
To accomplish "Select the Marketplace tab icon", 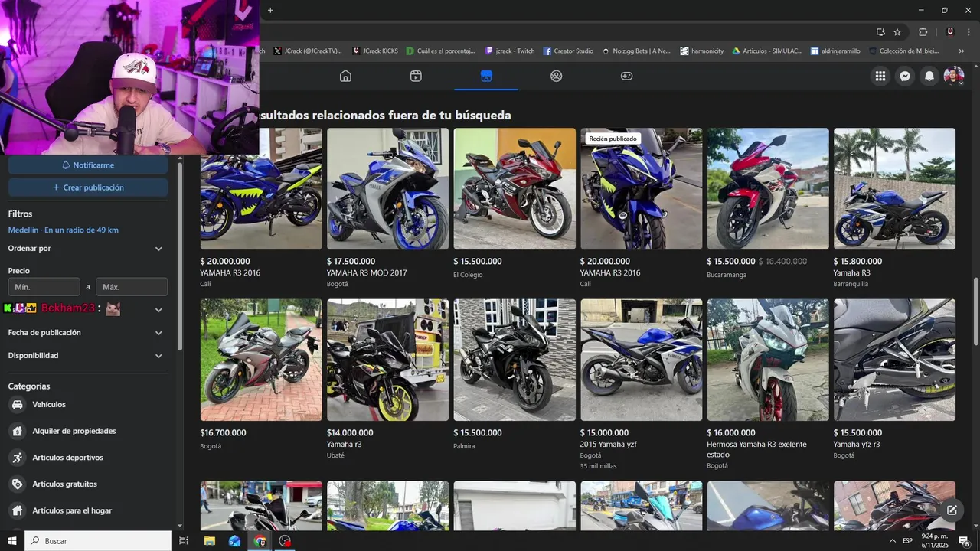I will 486,76.
